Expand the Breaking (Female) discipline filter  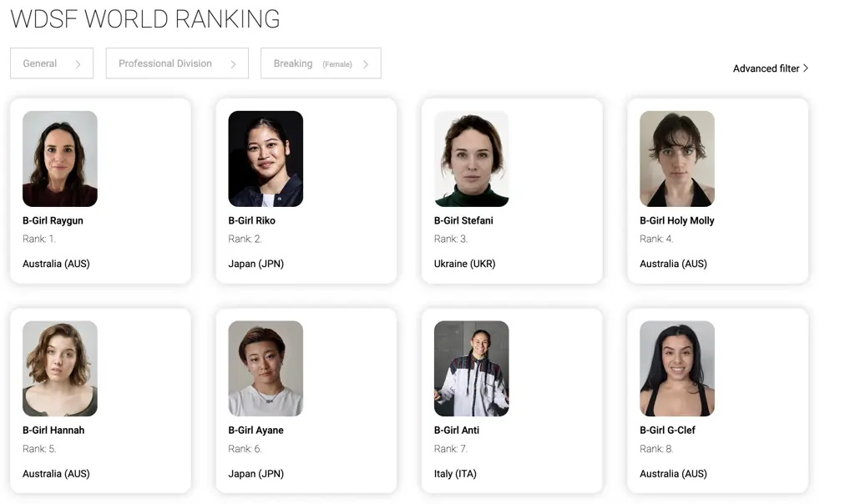coord(321,63)
